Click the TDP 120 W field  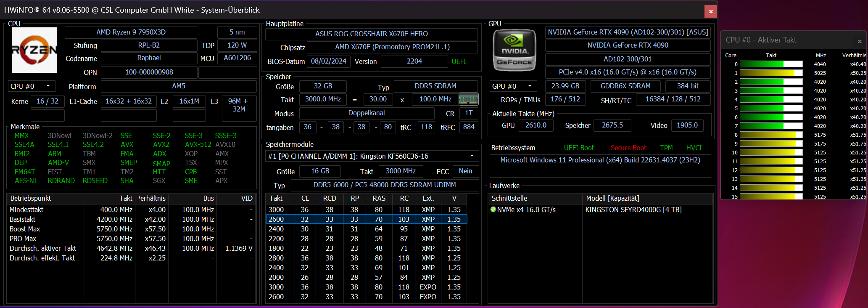click(237, 45)
